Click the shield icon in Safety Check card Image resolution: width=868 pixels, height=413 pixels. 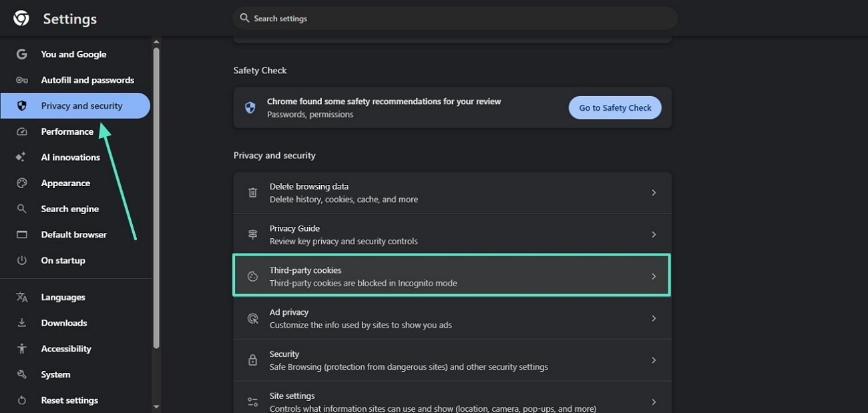[x=250, y=107]
